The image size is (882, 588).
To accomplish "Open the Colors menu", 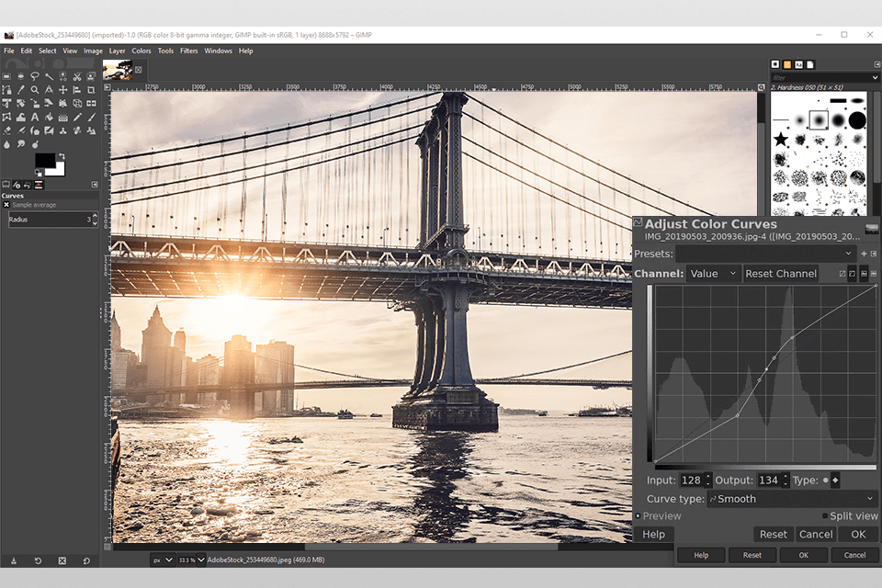I will pos(141,51).
